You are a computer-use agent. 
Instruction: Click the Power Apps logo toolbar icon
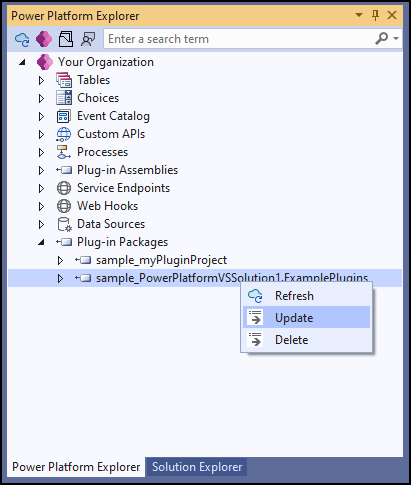44,39
